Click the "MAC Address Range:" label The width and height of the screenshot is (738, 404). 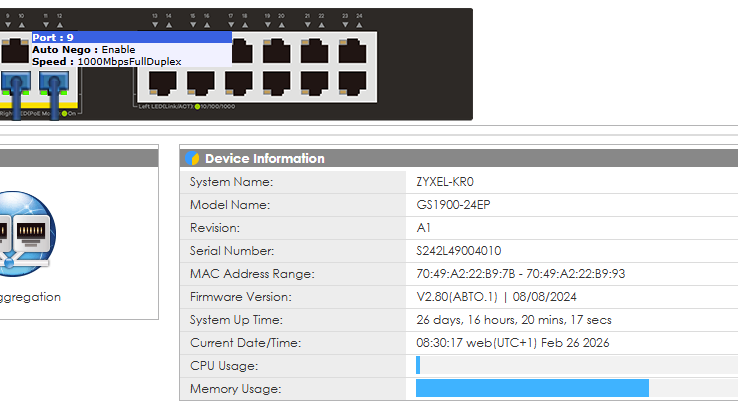252,274
